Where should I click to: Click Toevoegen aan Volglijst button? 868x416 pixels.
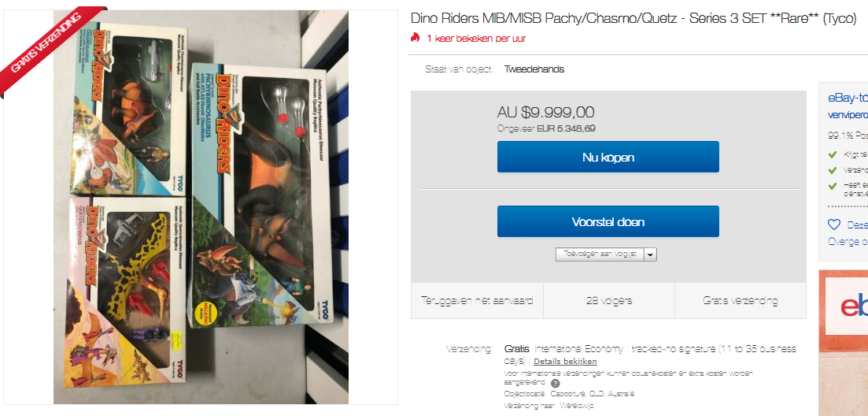coord(600,254)
